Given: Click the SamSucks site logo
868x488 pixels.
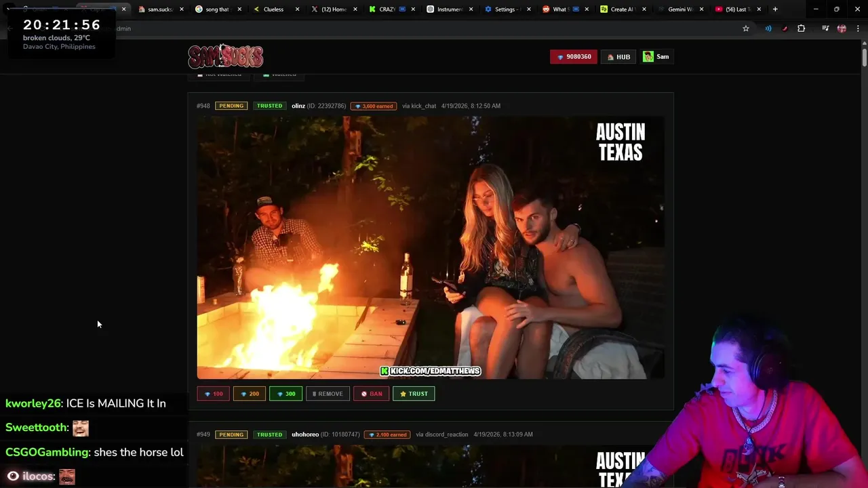Looking at the screenshot, I should (225, 56).
